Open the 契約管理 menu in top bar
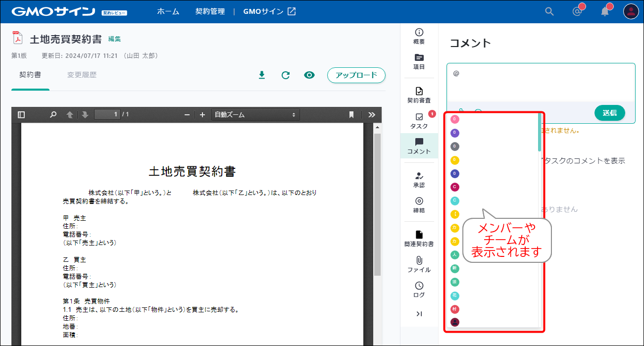The height and width of the screenshot is (346, 644). point(209,10)
